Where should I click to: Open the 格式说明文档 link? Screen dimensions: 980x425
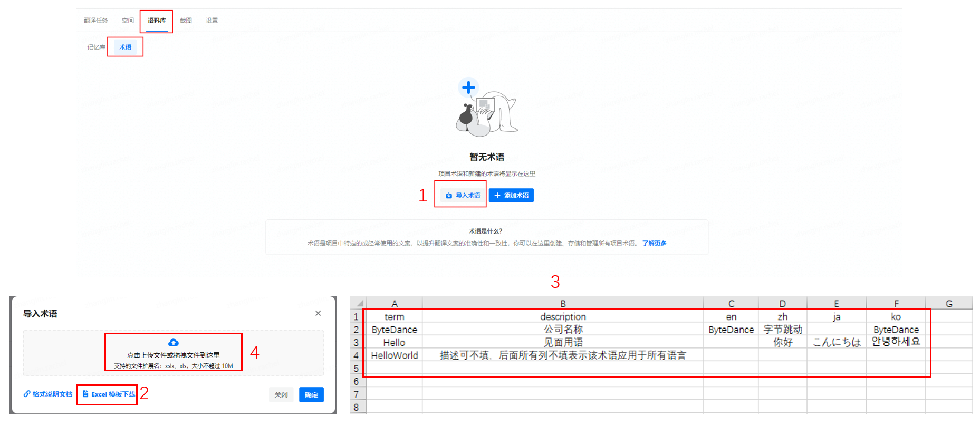(x=48, y=394)
